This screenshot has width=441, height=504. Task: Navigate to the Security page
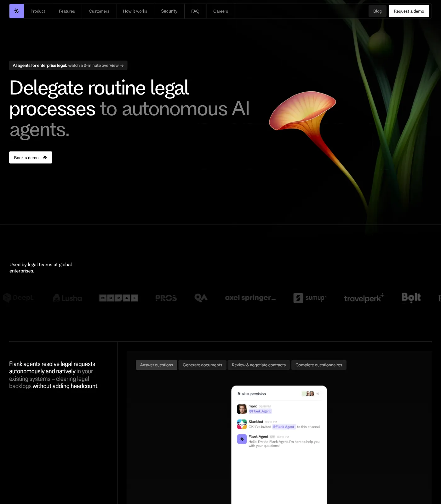pyautogui.click(x=169, y=11)
